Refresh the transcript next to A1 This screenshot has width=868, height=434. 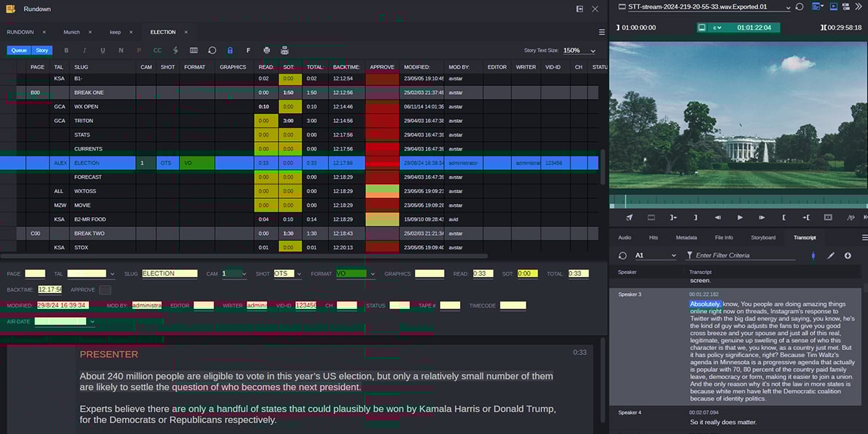[x=623, y=255]
